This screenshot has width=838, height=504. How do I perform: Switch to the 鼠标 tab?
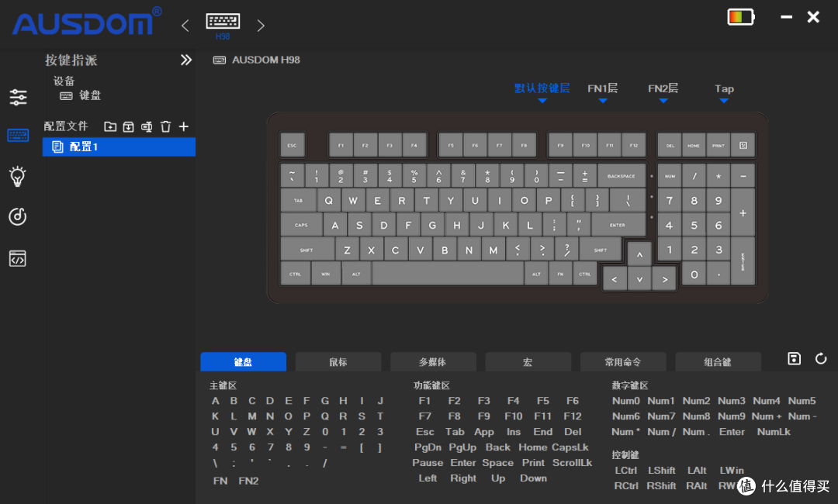pyautogui.click(x=338, y=362)
